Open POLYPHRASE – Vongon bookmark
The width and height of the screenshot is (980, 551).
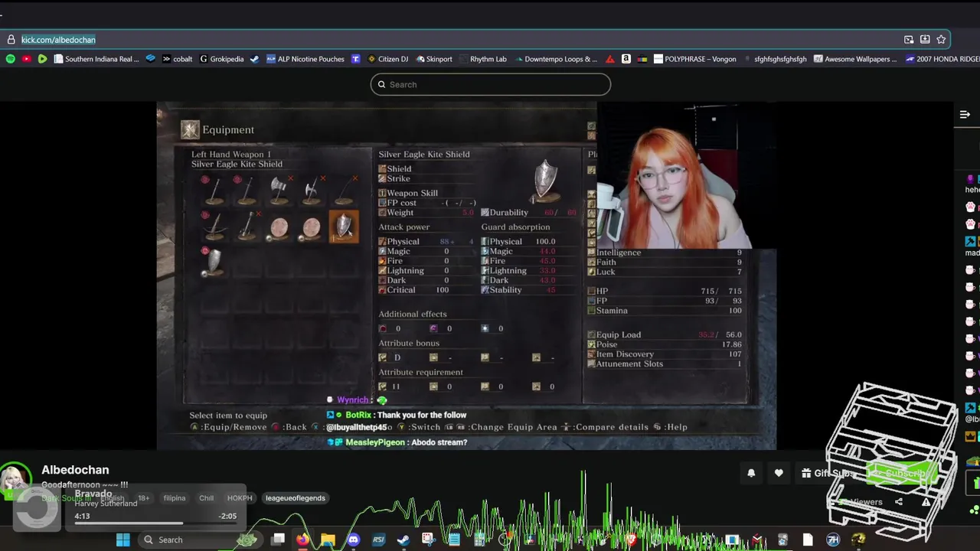[x=694, y=59]
